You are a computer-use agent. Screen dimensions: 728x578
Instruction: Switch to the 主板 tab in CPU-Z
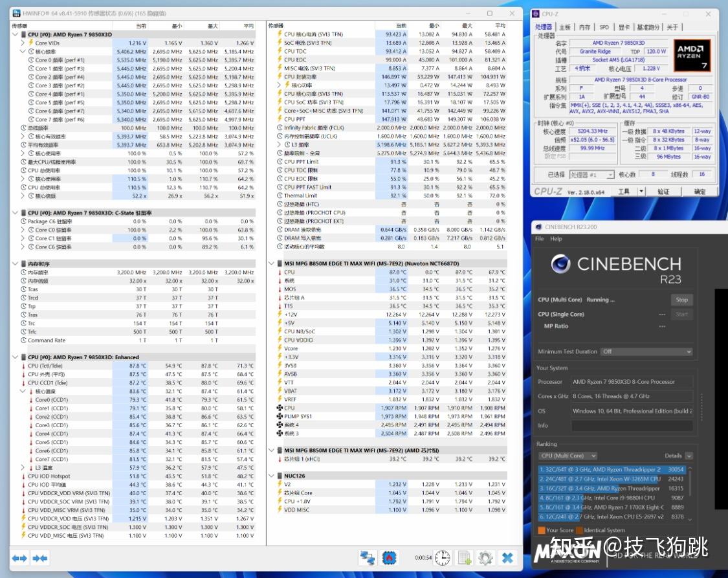[565, 27]
